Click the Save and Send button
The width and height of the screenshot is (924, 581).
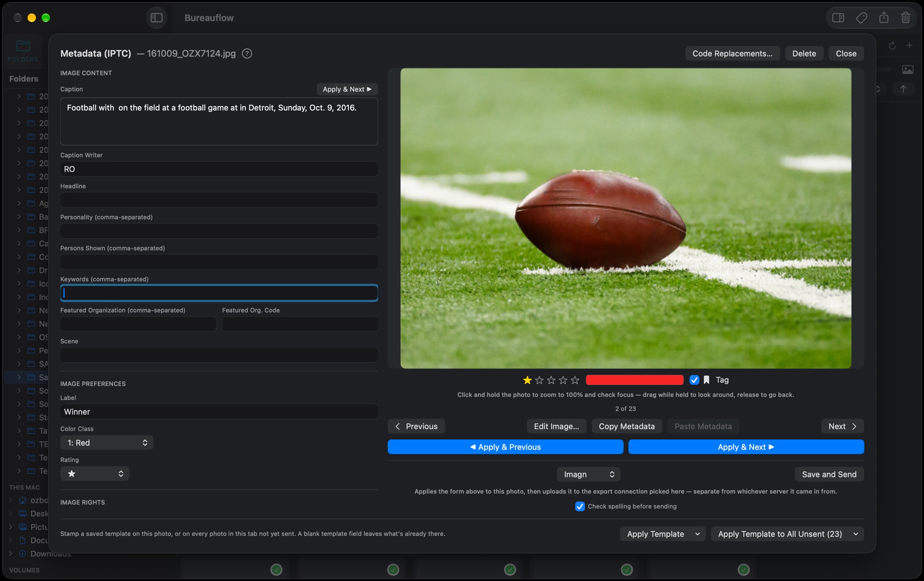(x=829, y=474)
